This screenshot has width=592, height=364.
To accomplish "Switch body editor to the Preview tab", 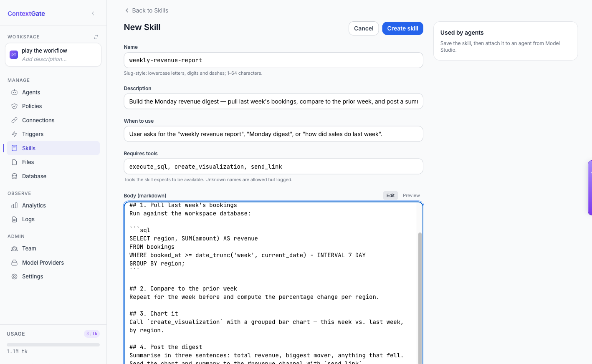I will [411, 195].
